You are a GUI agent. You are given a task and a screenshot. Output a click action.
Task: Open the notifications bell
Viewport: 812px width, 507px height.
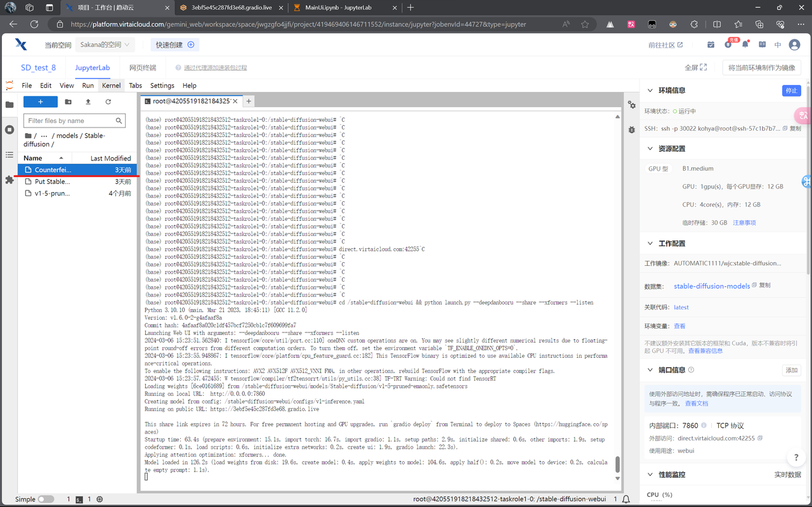pyautogui.click(x=745, y=44)
